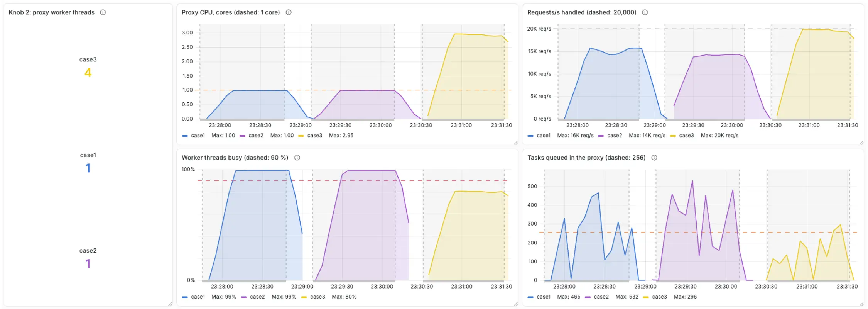
Task: Click the yellow case3 value 4
Action: pyautogui.click(x=88, y=73)
